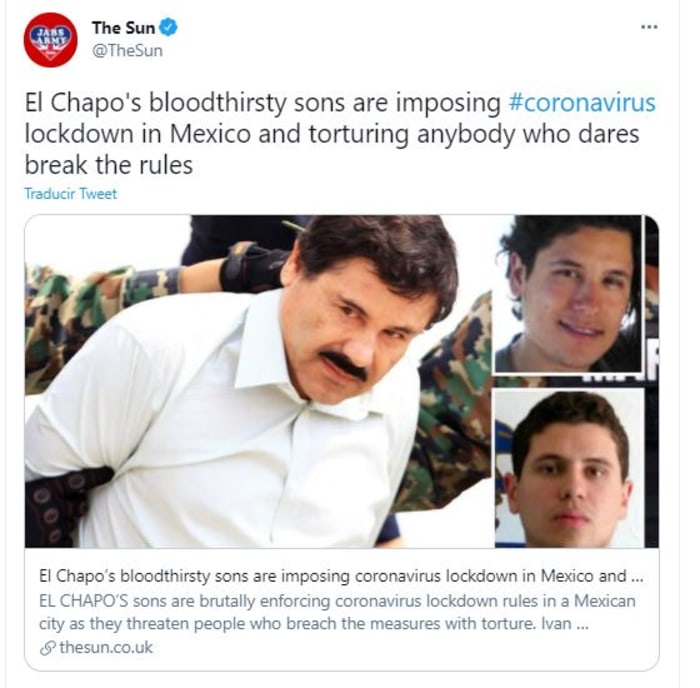Screen dimensions: 700x688
Task: Click the 'break the rules' tweet line
Action: [x=108, y=165]
